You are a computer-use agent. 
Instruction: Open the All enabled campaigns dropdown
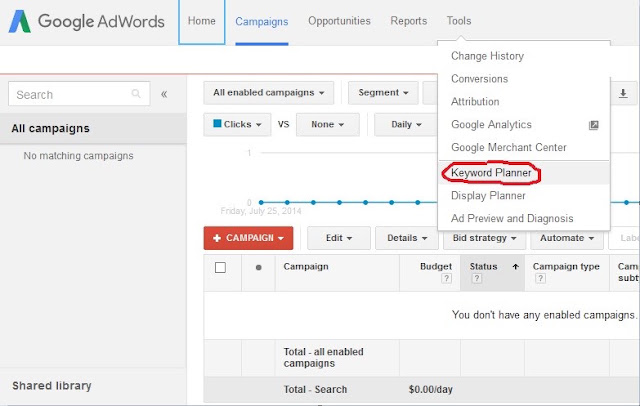click(x=269, y=93)
